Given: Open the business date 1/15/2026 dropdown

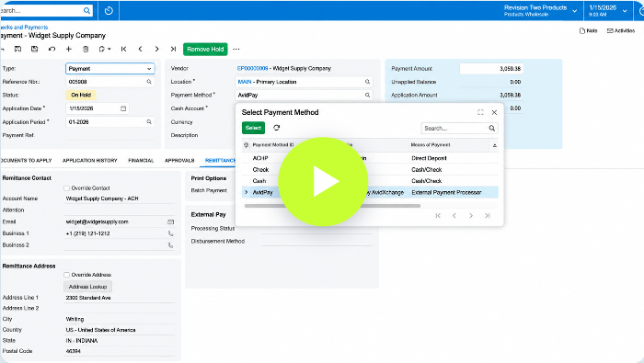Looking at the screenshot, I should [608, 11].
